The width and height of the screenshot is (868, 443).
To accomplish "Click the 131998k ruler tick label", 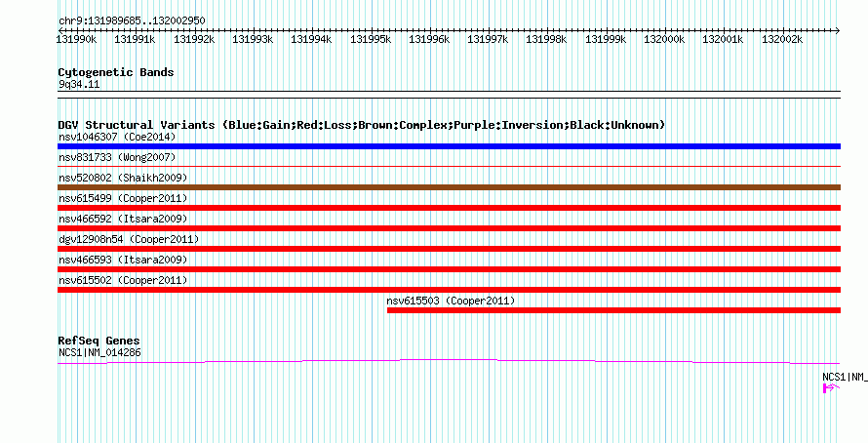I will 546,40.
